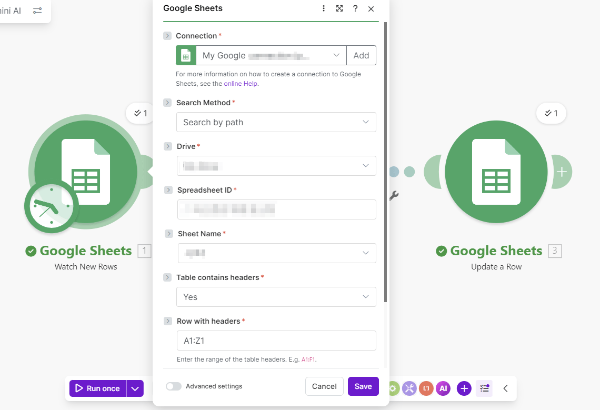The image size is (600, 410).
Task: Open the online Help link
Action: coord(241,83)
